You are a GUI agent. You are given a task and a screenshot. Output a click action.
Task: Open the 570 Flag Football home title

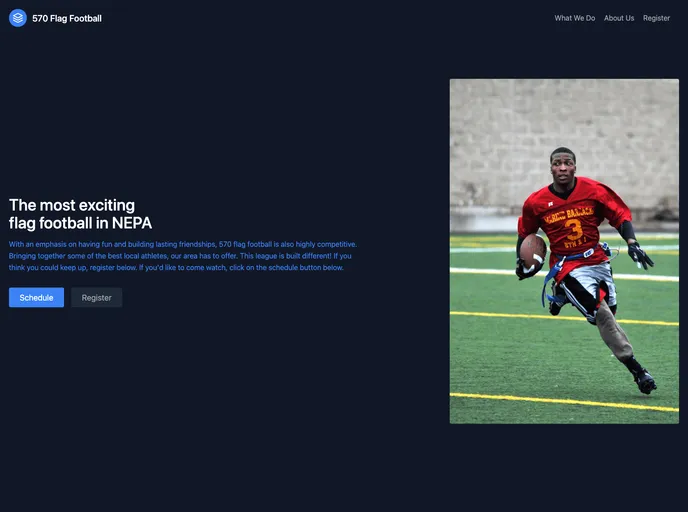[x=67, y=18]
